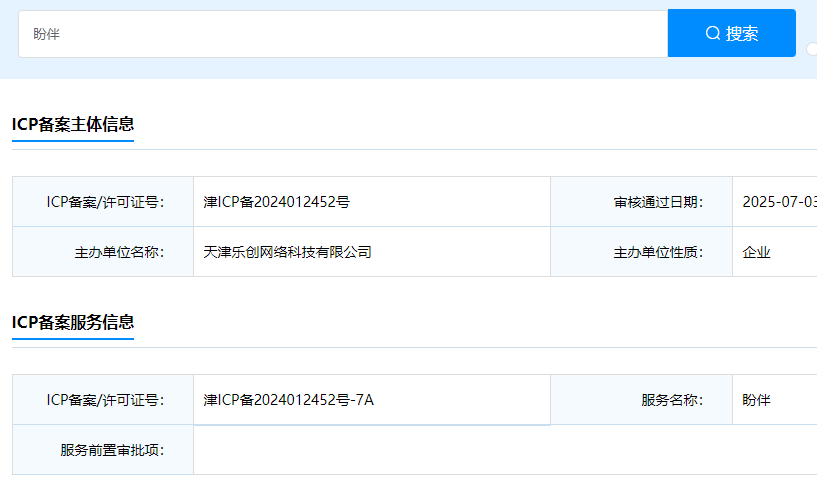The height and width of the screenshot is (488, 817).
Task: Click the 服务前置审批项 label cell
Action: pyautogui.click(x=103, y=450)
